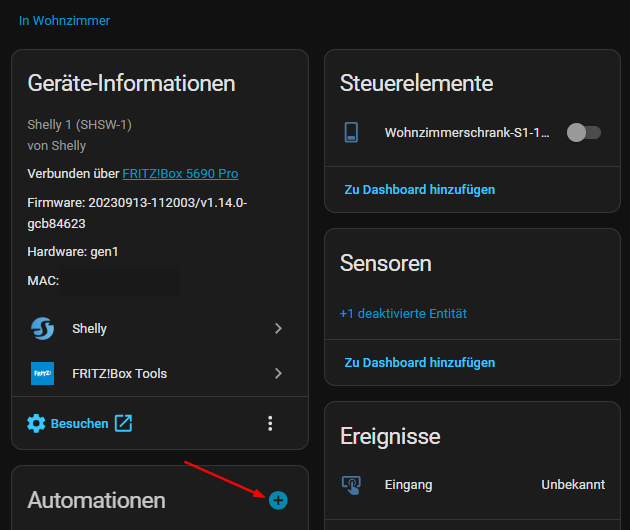Add a new automation with plus icon
The height and width of the screenshot is (530, 630).
[278, 499]
